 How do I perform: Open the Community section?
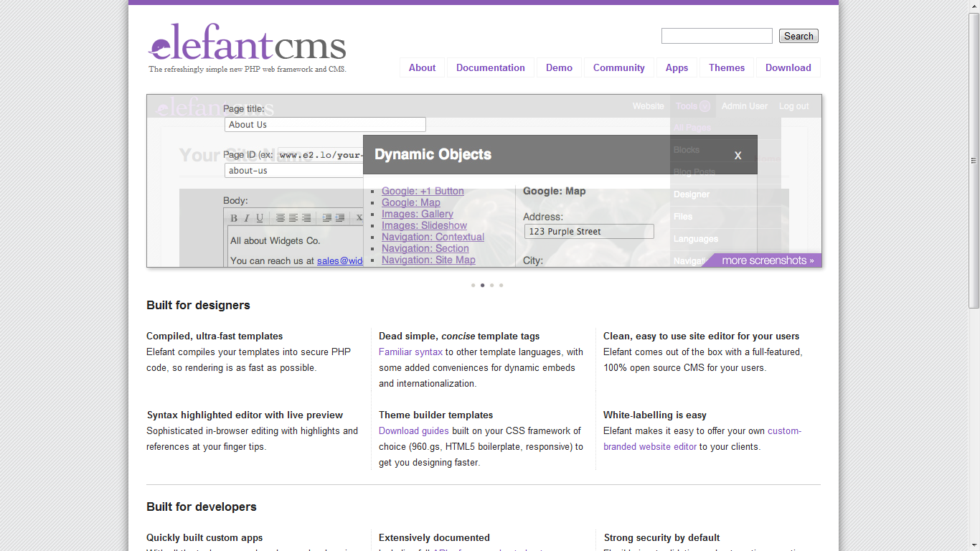[x=619, y=67]
